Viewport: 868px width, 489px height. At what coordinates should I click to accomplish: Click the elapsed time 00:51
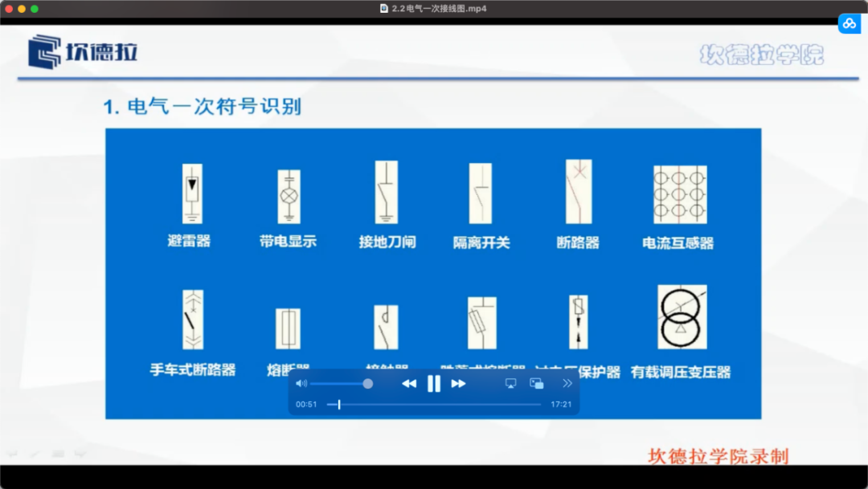pyautogui.click(x=306, y=405)
